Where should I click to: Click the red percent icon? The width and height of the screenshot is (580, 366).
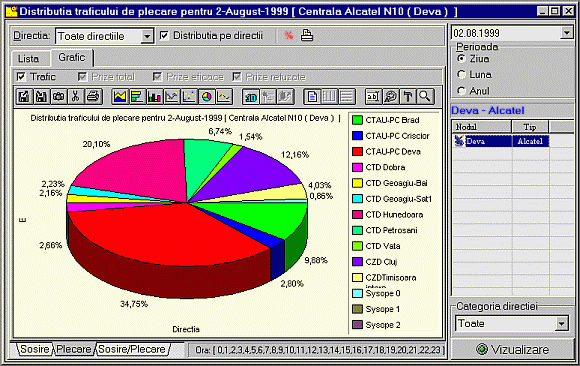click(289, 36)
